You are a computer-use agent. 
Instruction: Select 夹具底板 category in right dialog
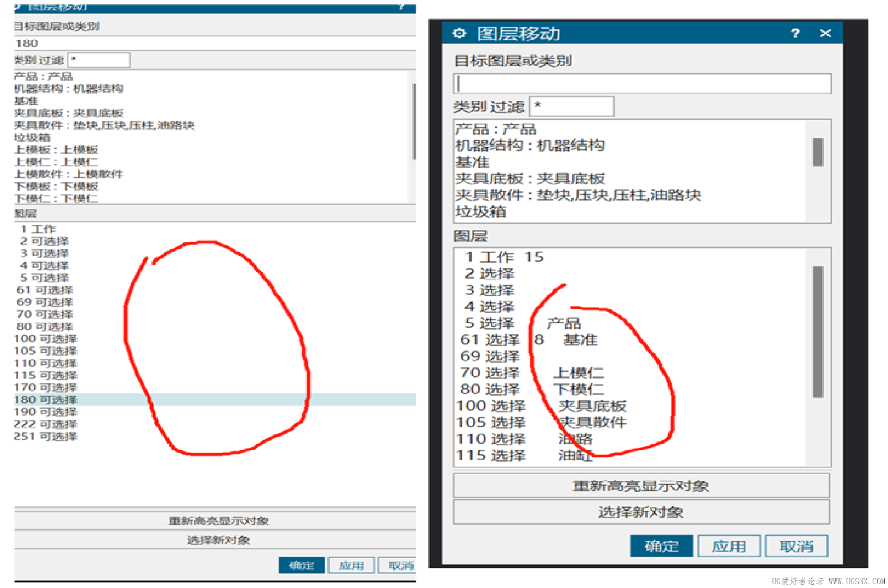pos(530,179)
